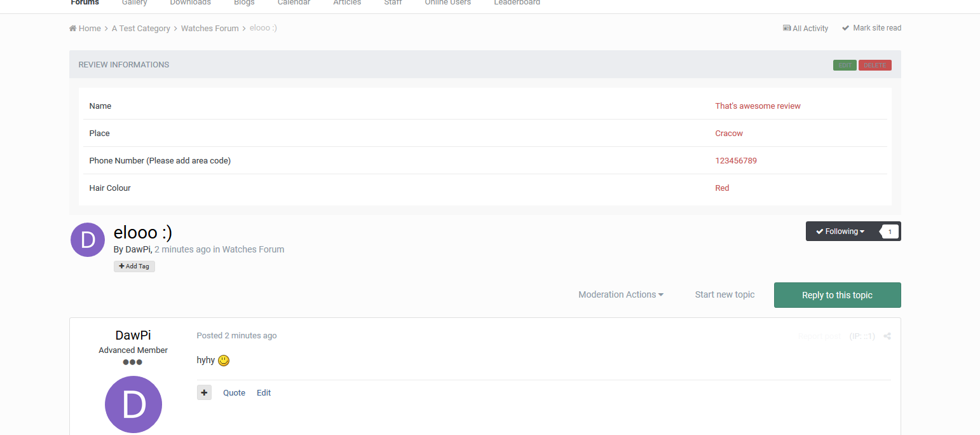Image resolution: width=980 pixels, height=435 pixels.
Task: Quote DawPi's post
Action: (x=234, y=393)
